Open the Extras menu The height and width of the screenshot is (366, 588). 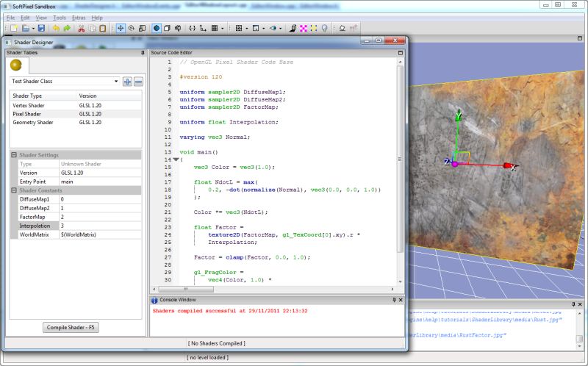tap(79, 17)
